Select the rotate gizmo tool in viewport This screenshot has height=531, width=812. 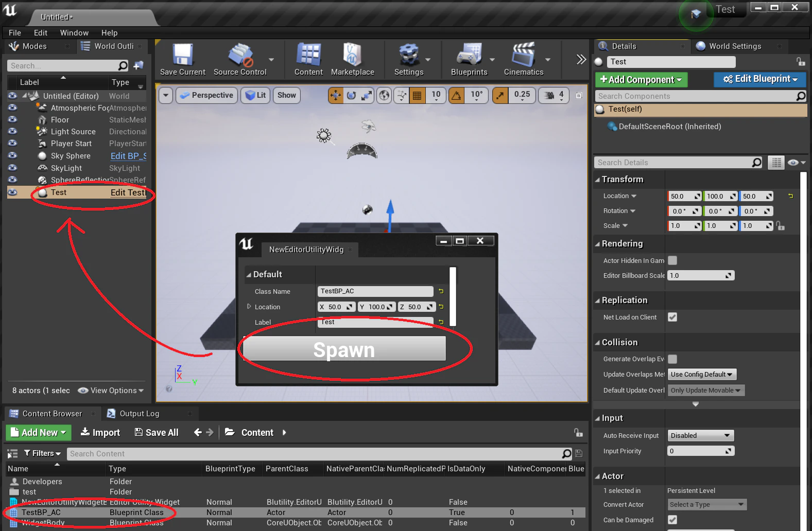(351, 95)
